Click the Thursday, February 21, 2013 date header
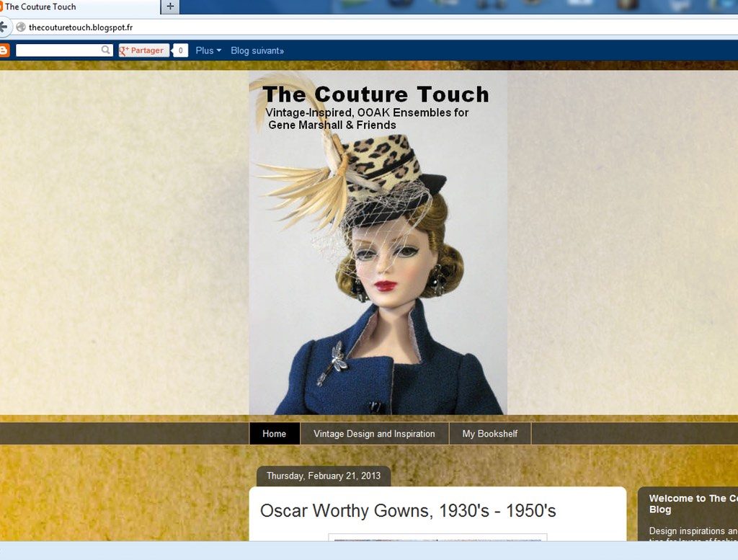Screen dimensions: 738x560 point(323,476)
